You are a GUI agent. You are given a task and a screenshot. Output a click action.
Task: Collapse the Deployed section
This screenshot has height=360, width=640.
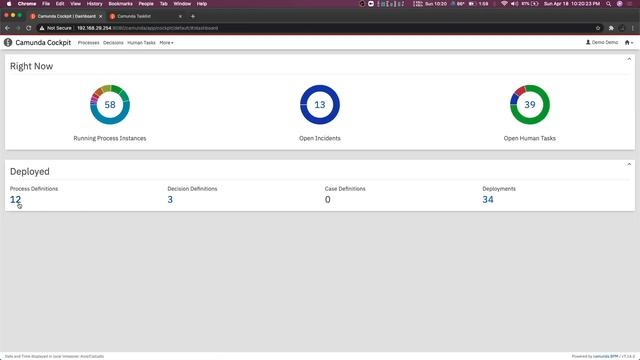(x=629, y=164)
